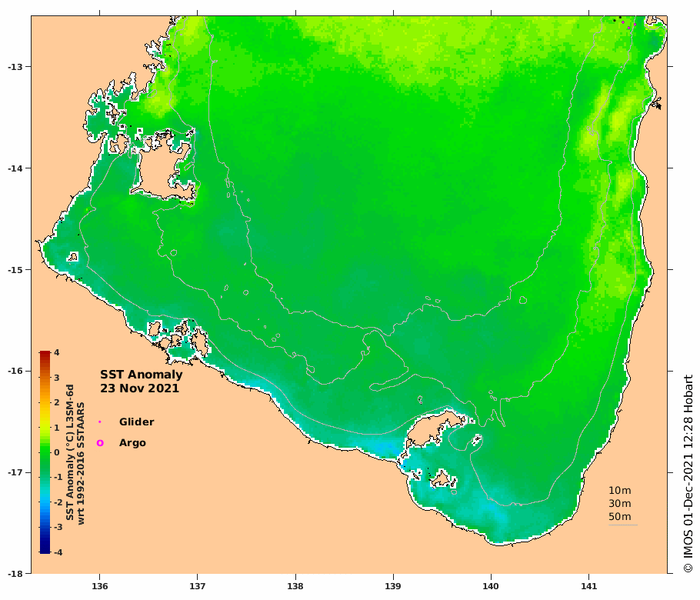The width and height of the screenshot is (700, 600).
Task: Click the '50m' depth contour label
Action: pyautogui.click(x=620, y=516)
